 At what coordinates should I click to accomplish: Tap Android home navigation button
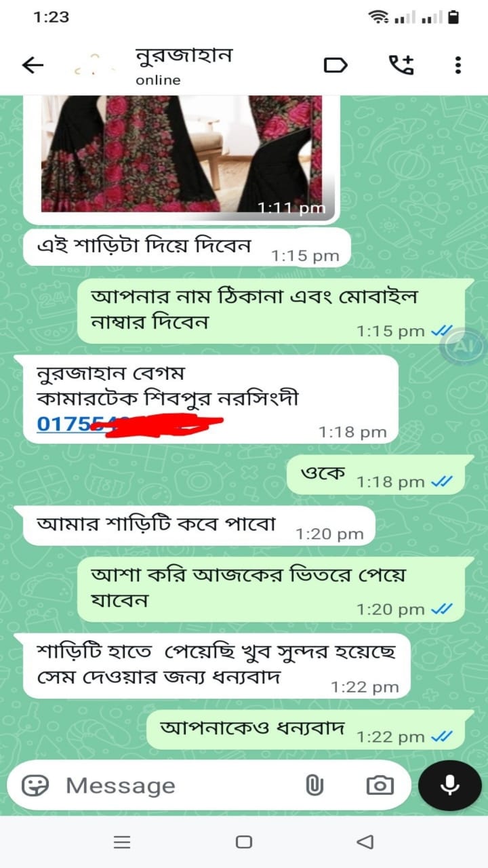point(244,842)
